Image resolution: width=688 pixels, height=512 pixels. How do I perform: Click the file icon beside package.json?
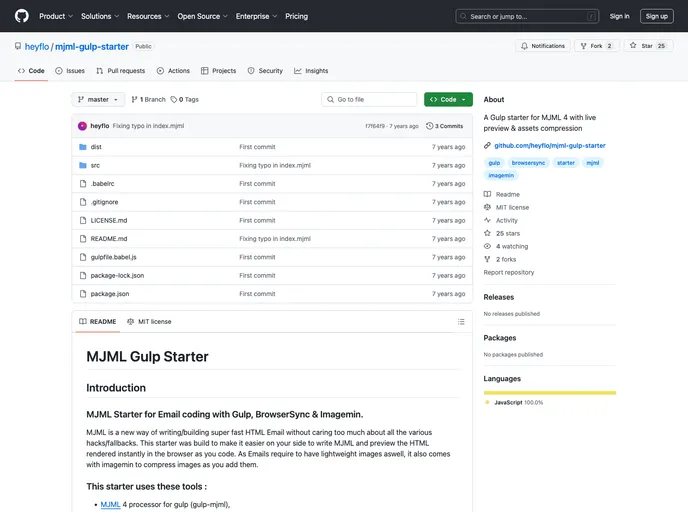pos(83,294)
